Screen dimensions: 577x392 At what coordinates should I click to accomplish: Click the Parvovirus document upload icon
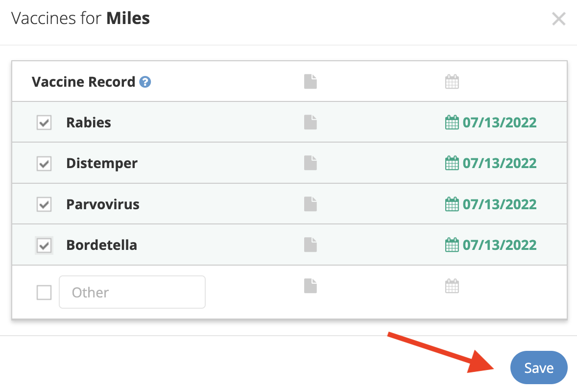(x=311, y=204)
